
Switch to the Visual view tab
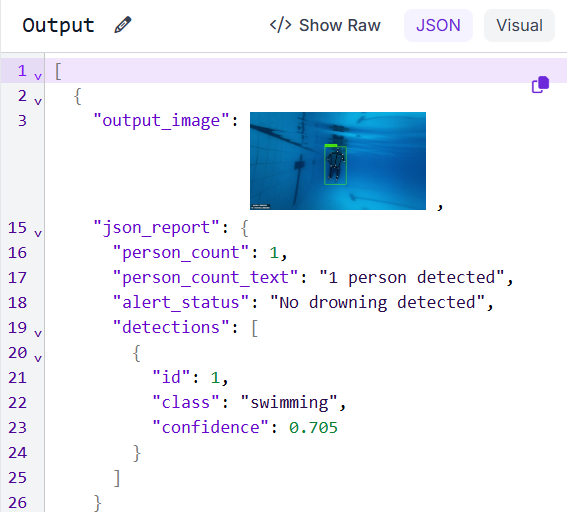[519, 25]
